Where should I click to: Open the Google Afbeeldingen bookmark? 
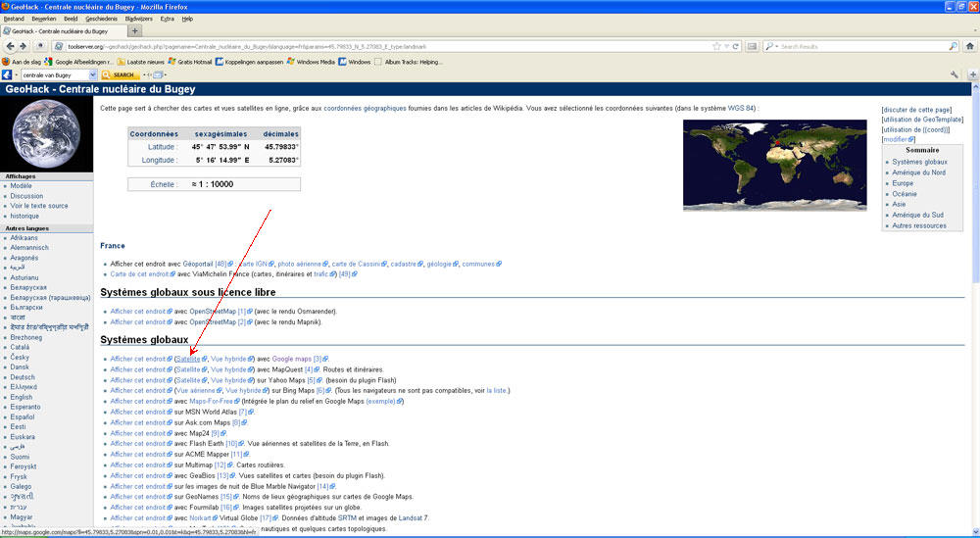[79, 62]
